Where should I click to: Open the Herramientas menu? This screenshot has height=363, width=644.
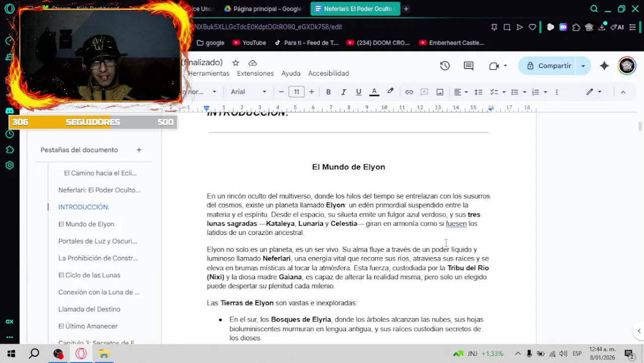click(208, 73)
